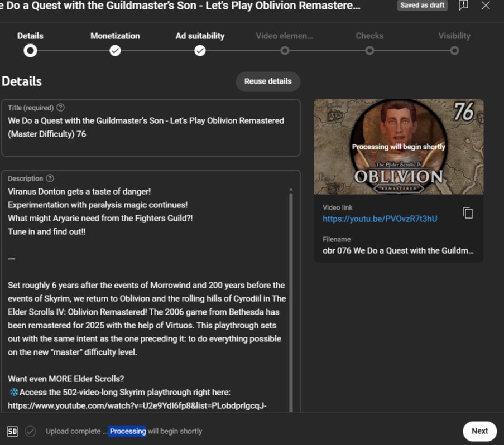Jump to the Visibility step label
The height and width of the screenshot is (445, 504).
tap(454, 36)
